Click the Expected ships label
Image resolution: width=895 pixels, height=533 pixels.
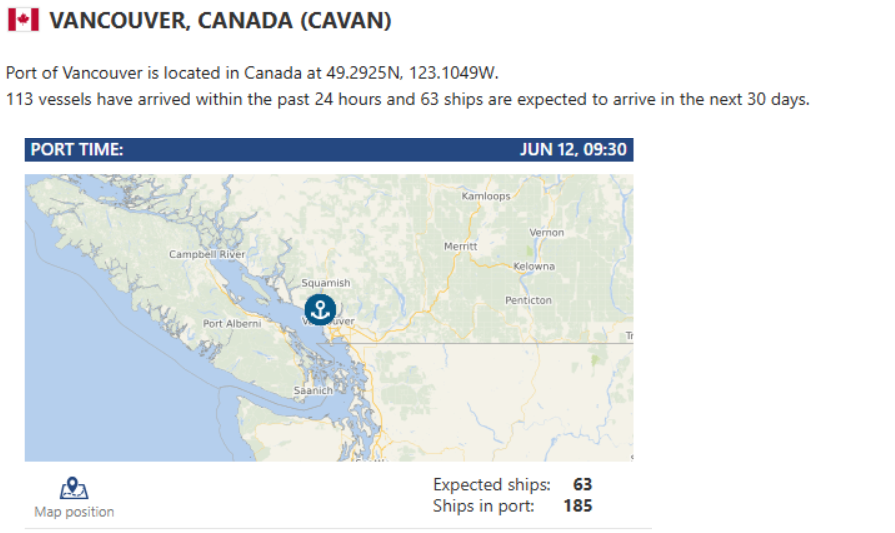click(x=491, y=484)
